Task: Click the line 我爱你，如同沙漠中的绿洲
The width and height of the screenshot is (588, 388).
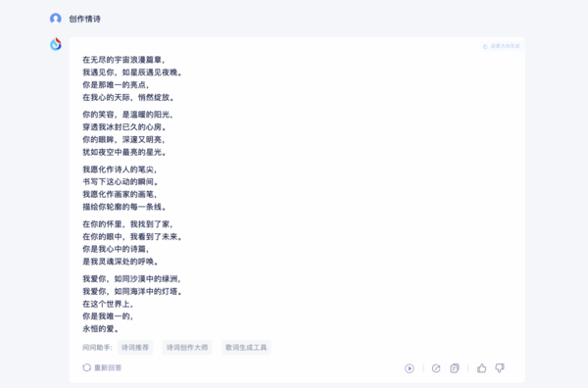Action: [131, 279]
